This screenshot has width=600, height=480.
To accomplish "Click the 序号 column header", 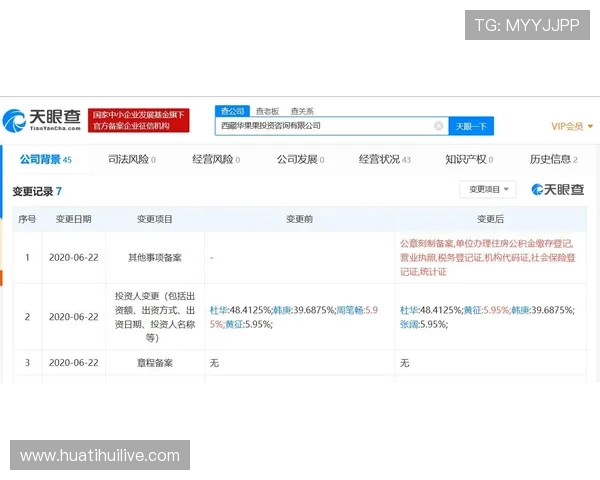I will click(x=27, y=219).
